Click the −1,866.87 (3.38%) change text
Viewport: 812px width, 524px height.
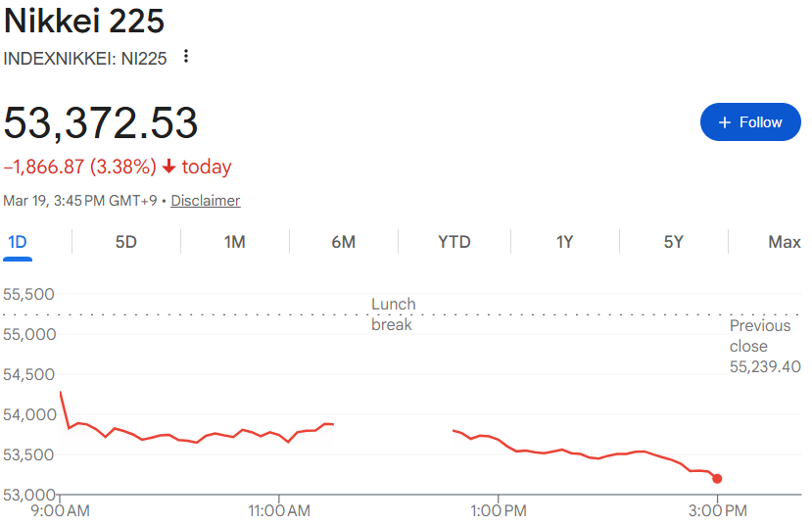point(79,167)
